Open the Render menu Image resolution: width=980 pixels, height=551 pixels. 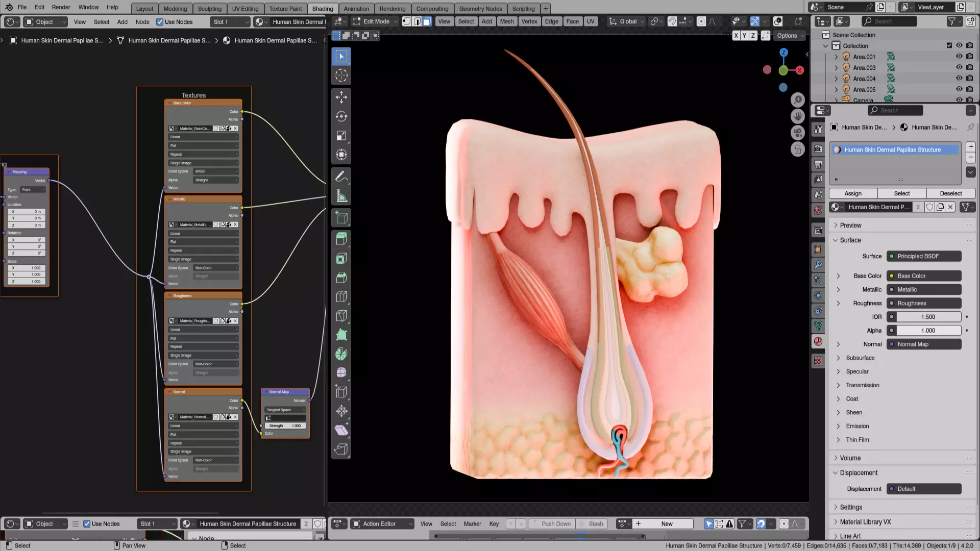pos(61,7)
